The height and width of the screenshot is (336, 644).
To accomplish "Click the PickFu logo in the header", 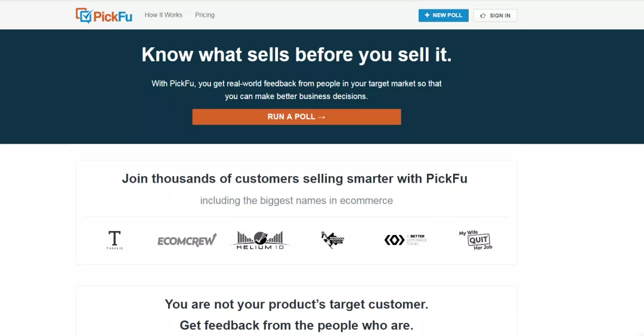I will [104, 16].
